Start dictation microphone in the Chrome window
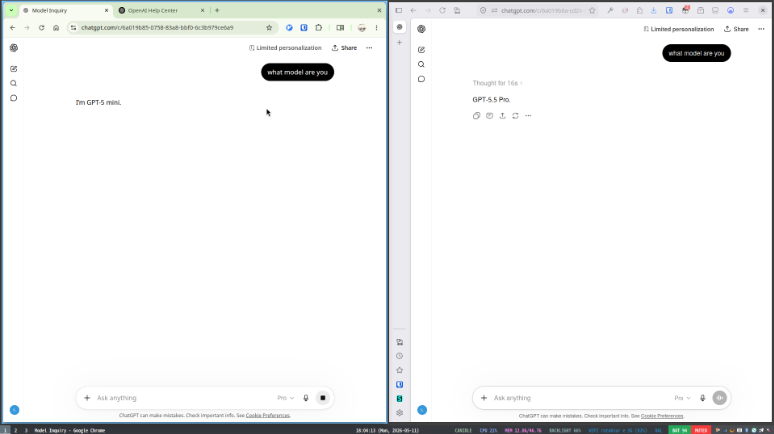This screenshot has height=434, width=774. pos(306,398)
